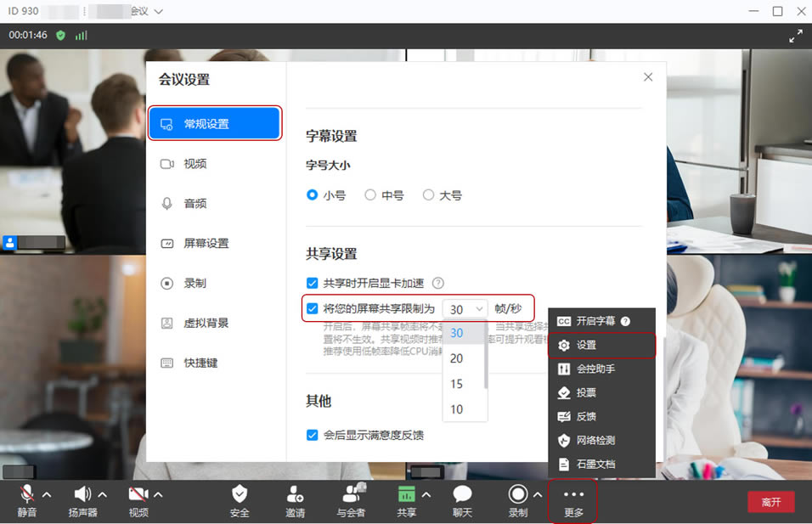The width and height of the screenshot is (812, 524).
Task: Toggle the microphone mute icon
Action: 27,494
